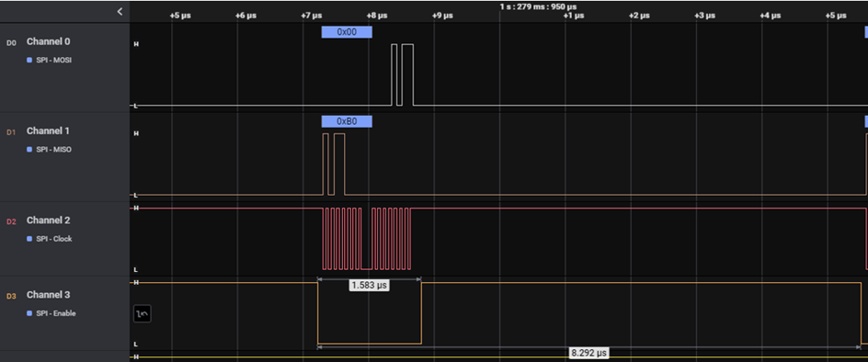This screenshot has height=362, width=868.
Task: Click the +9 µs time ruler tick
Action: pos(442,16)
